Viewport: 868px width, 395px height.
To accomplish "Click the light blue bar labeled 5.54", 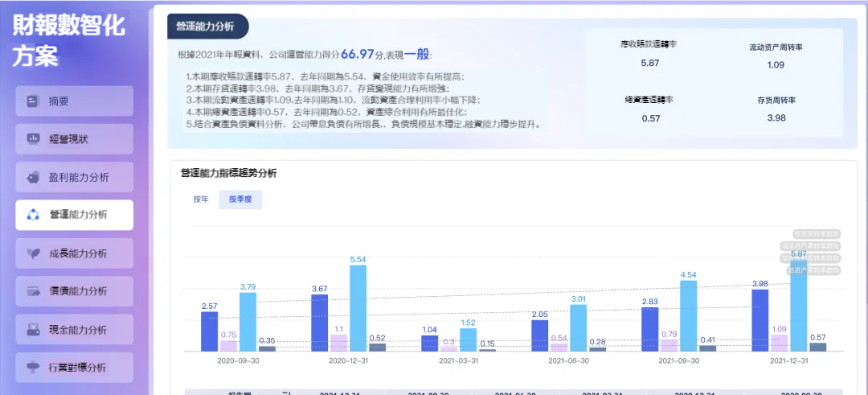I will pyautogui.click(x=358, y=308).
